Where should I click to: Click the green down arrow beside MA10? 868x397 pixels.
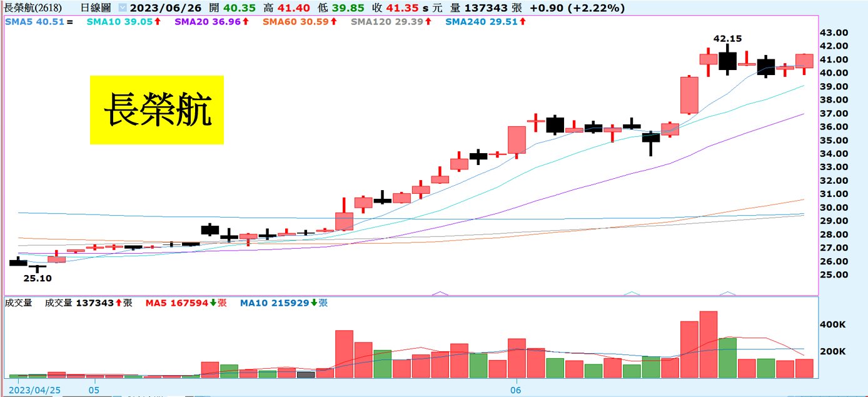(313, 303)
